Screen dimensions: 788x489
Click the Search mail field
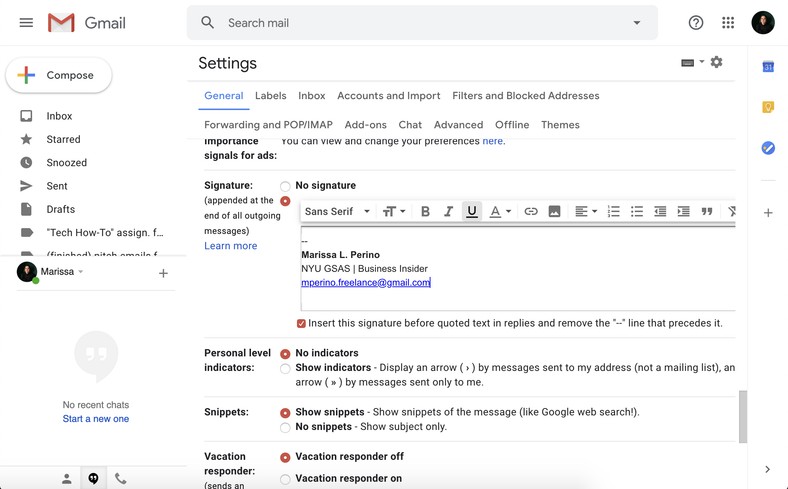coord(420,23)
